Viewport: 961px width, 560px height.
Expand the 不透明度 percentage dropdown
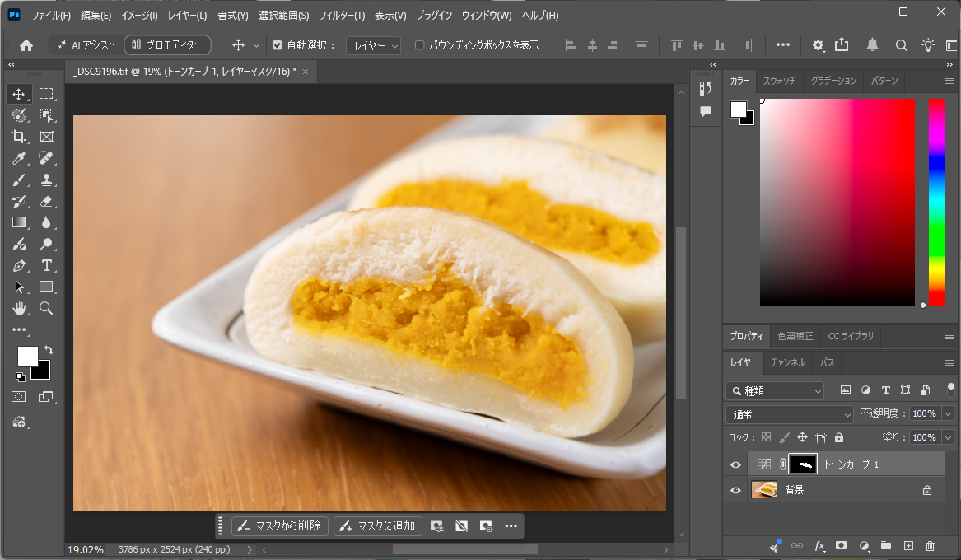tap(948, 413)
